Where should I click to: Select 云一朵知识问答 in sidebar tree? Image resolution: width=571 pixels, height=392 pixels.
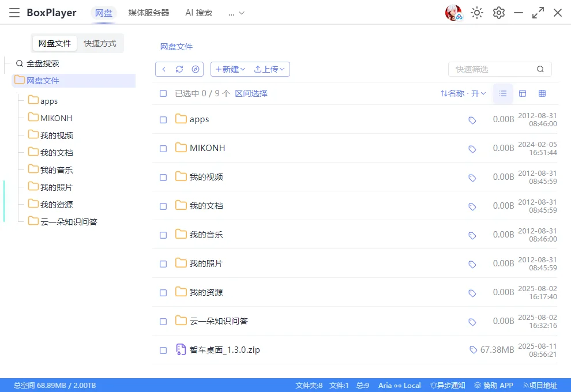(x=63, y=222)
